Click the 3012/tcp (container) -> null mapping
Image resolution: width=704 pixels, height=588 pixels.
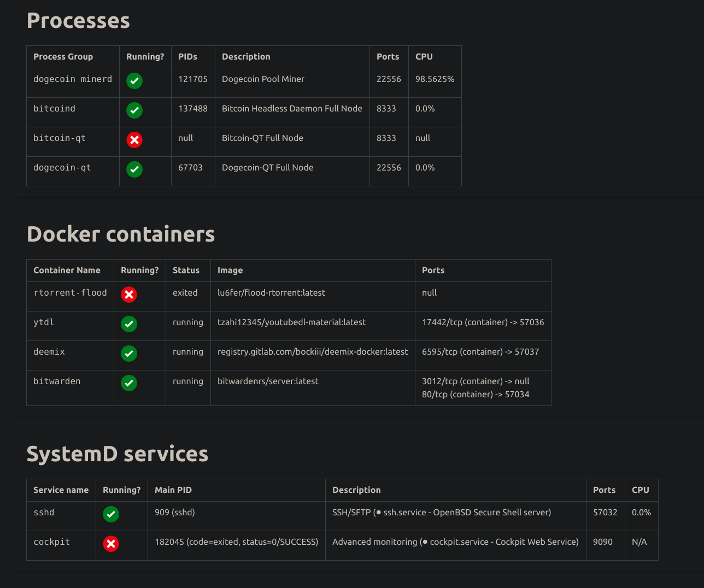click(x=476, y=381)
